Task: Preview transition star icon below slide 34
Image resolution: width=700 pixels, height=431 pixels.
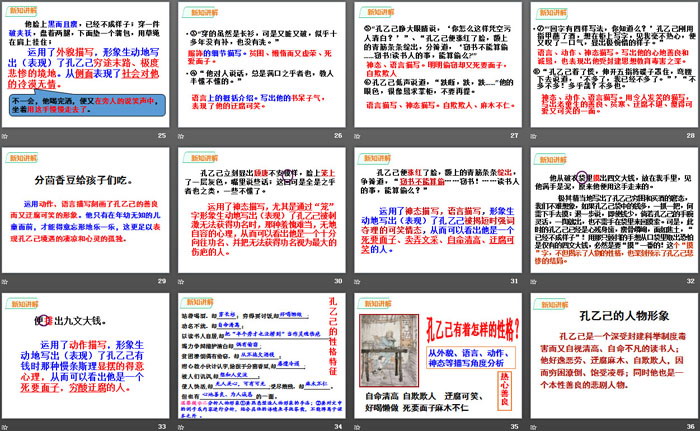Action: [181, 427]
